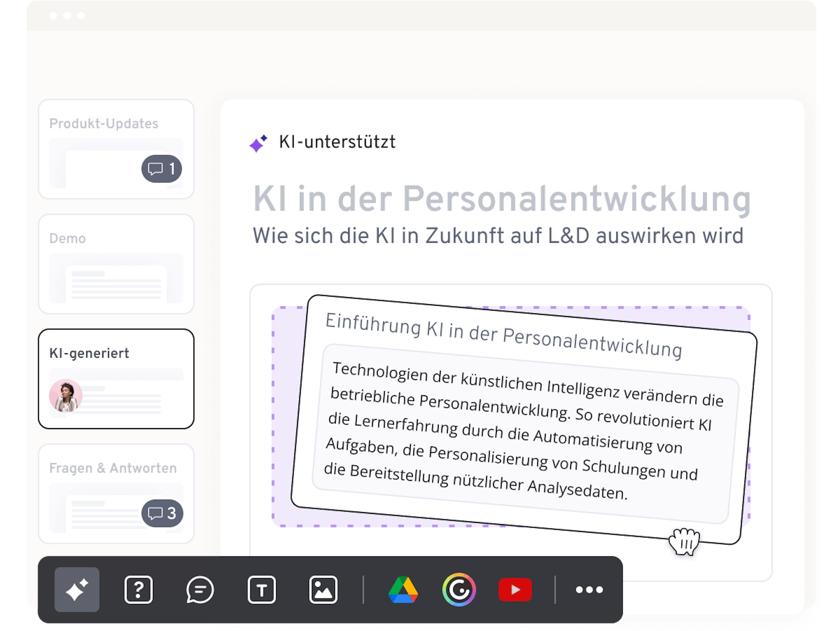The width and height of the screenshot is (840, 631).
Task: Click the avatar photo in KI-generiert card
Action: pyautogui.click(x=66, y=395)
